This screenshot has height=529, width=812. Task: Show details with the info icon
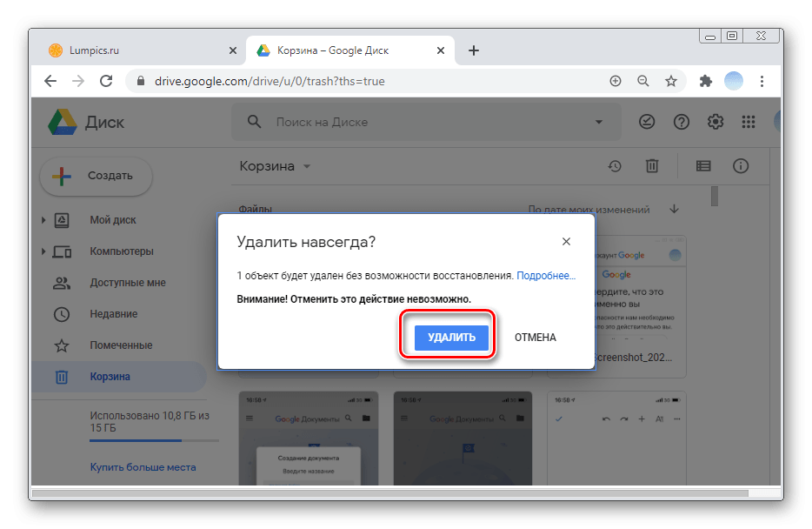click(x=741, y=166)
